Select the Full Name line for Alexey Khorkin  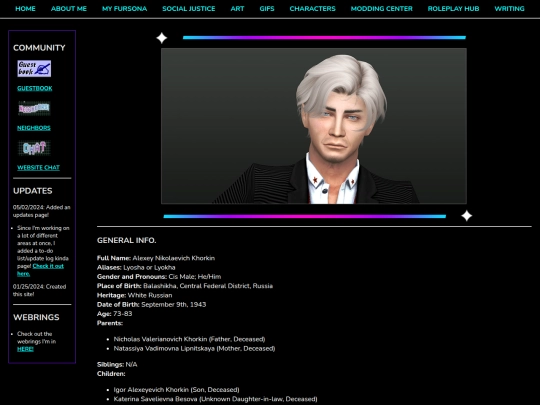coord(156,258)
